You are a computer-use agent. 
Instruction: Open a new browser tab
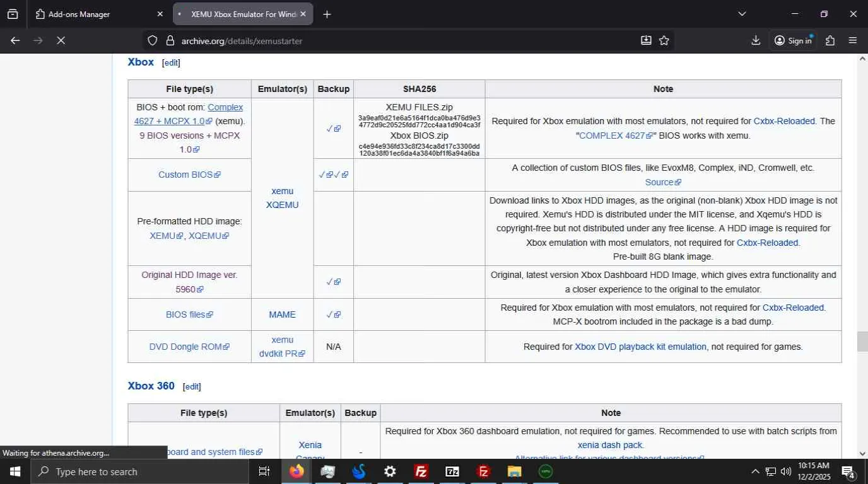(327, 14)
